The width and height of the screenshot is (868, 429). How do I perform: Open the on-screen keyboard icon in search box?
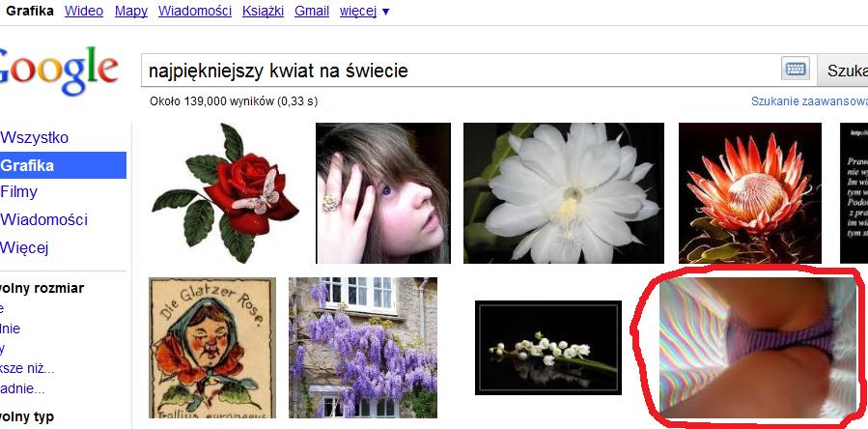(796, 70)
